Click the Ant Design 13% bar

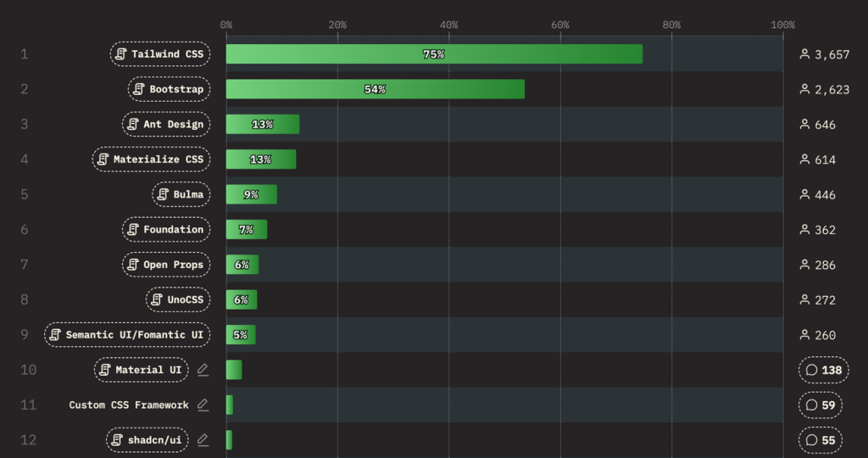tap(263, 124)
